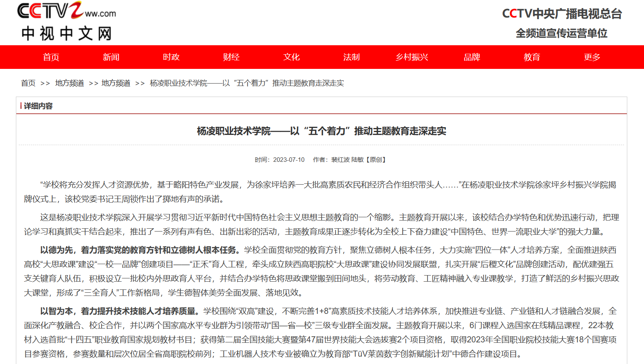The image size is (644, 364).
Task: Click the CCTV2 site logo
Action: [x=66, y=11]
